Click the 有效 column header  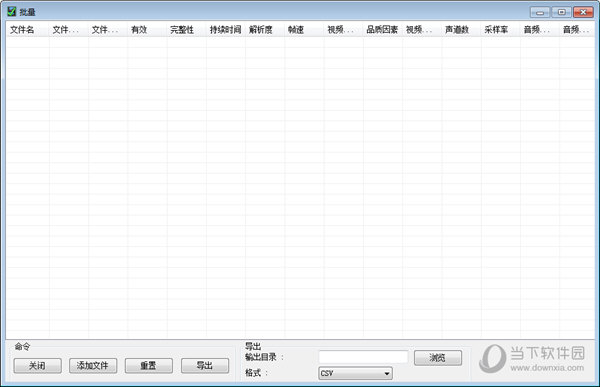(x=147, y=29)
